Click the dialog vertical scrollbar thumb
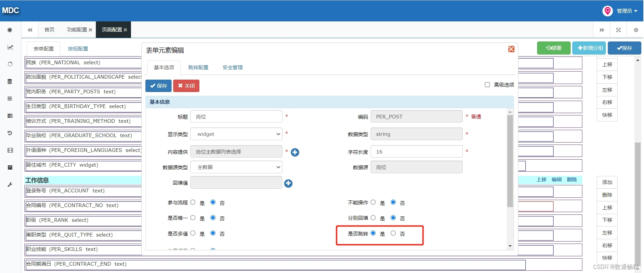This screenshot has width=644, height=273. [510, 161]
